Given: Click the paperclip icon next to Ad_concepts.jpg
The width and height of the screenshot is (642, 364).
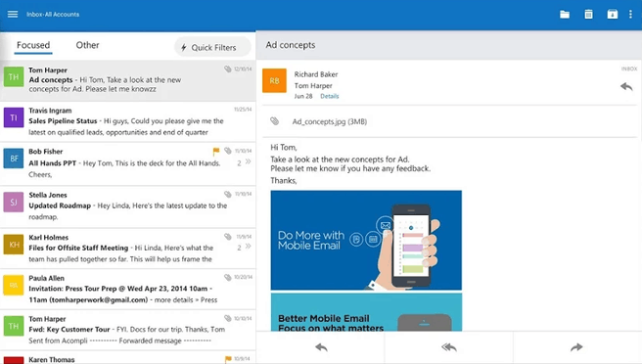Looking at the screenshot, I should click(274, 121).
